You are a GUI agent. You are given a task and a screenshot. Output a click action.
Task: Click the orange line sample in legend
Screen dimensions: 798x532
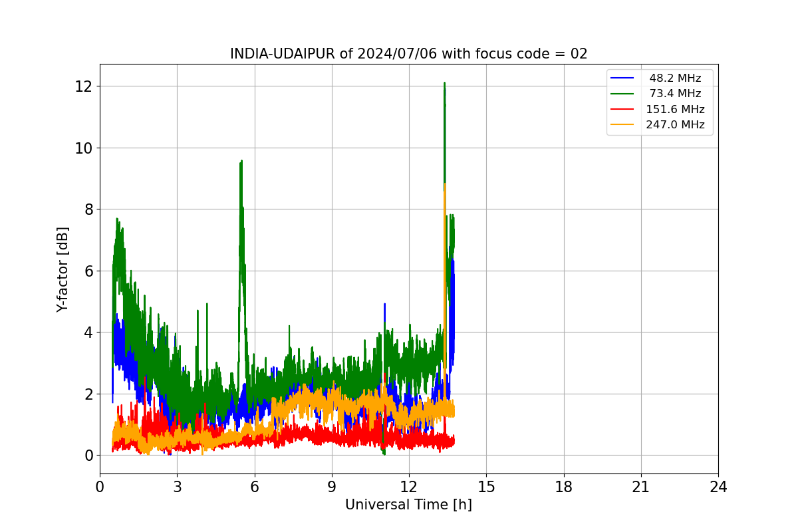tap(622, 125)
